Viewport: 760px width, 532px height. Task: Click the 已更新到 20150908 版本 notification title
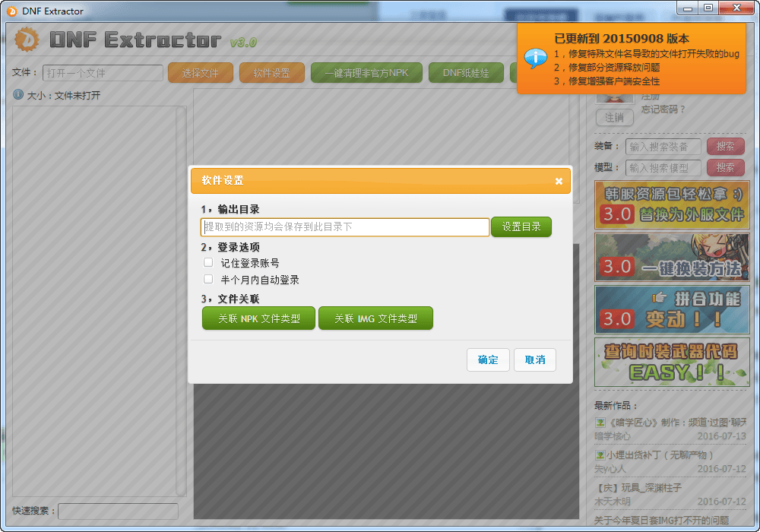pos(622,39)
